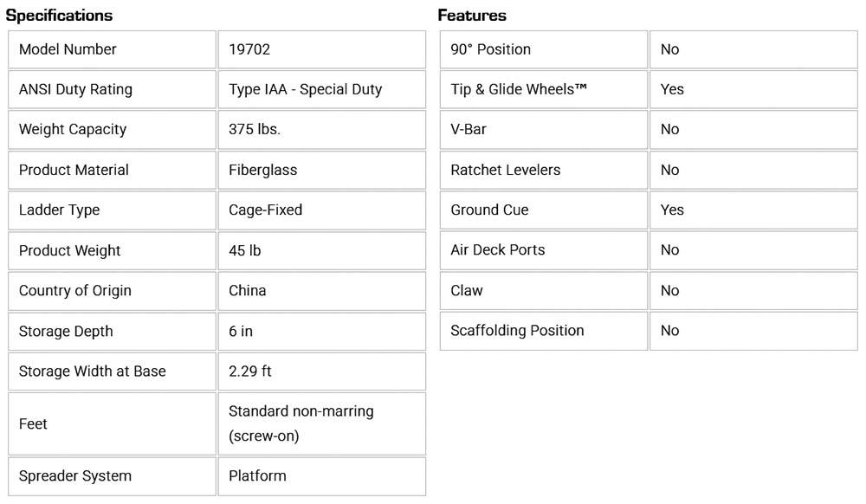This screenshot has width=866, height=504.
Task: Click the Yes value beside Ground Cue
Action: click(x=672, y=210)
